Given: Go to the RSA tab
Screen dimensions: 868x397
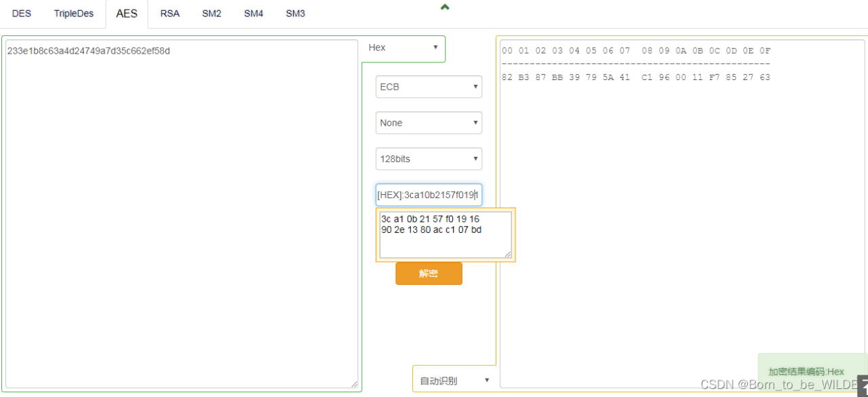Looking at the screenshot, I should [x=170, y=14].
